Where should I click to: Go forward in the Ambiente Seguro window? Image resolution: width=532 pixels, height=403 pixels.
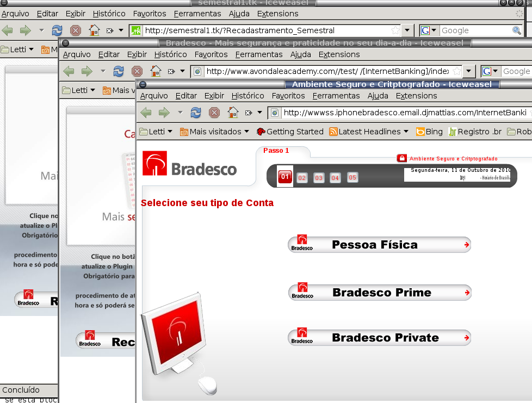[x=164, y=112]
